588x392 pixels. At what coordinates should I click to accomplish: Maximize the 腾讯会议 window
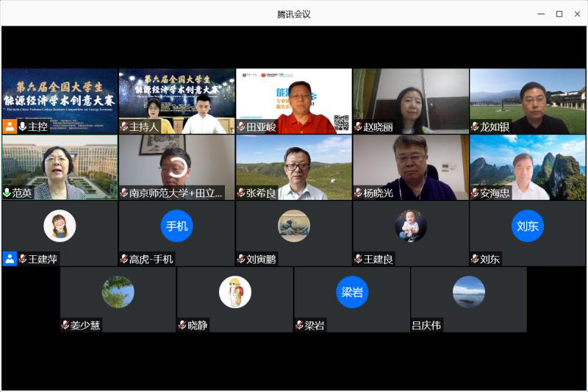(559, 13)
